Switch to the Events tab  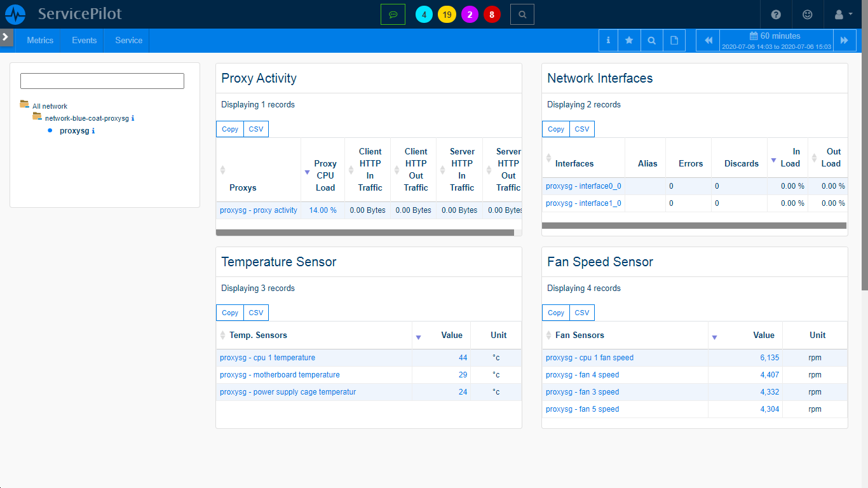pyautogui.click(x=83, y=40)
